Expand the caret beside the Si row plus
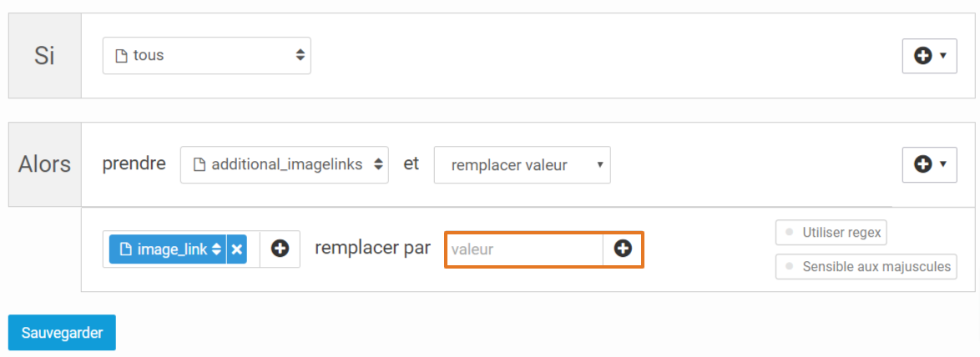Screen dimensions: 980x357 944,56
